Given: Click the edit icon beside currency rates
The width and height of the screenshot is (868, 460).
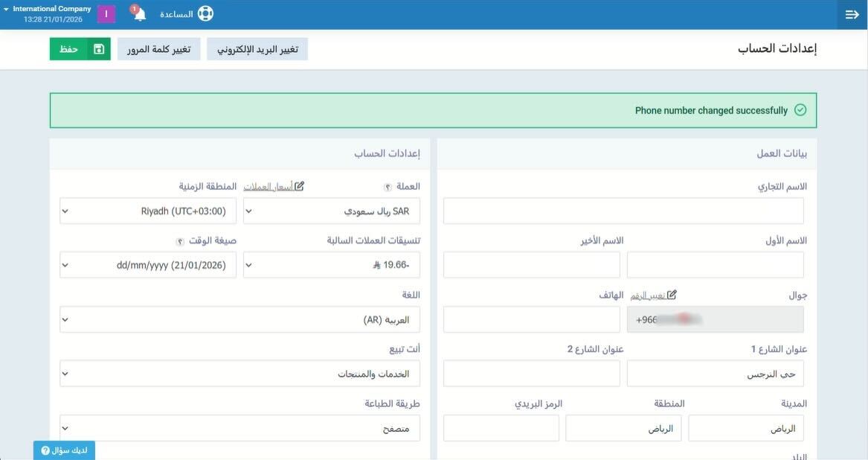Looking at the screenshot, I should tap(299, 186).
